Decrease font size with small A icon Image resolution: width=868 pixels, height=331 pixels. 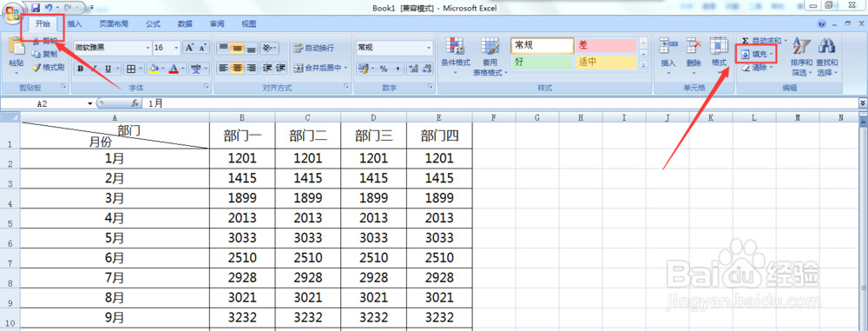[x=202, y=48]
